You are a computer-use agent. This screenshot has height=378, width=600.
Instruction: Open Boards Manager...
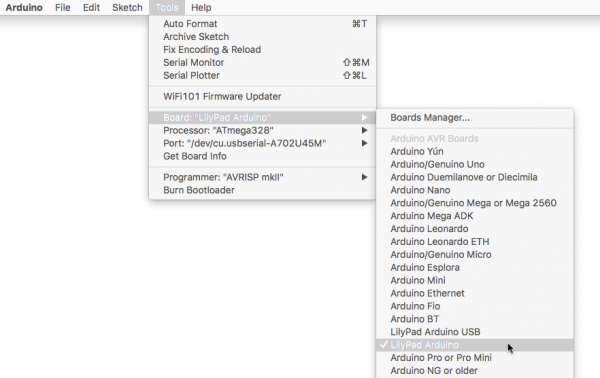(x=474, y=117)
